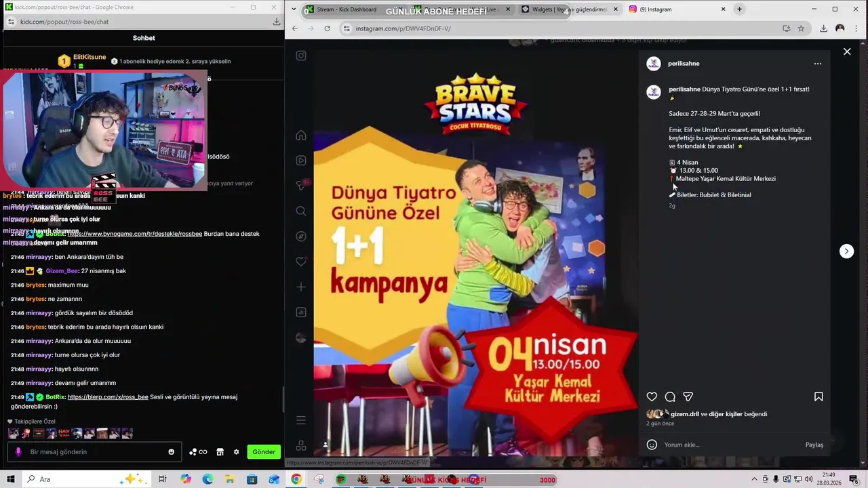Click Instagram Create plus icon
The width and height of the screenshot is (868, 488).
301,287
